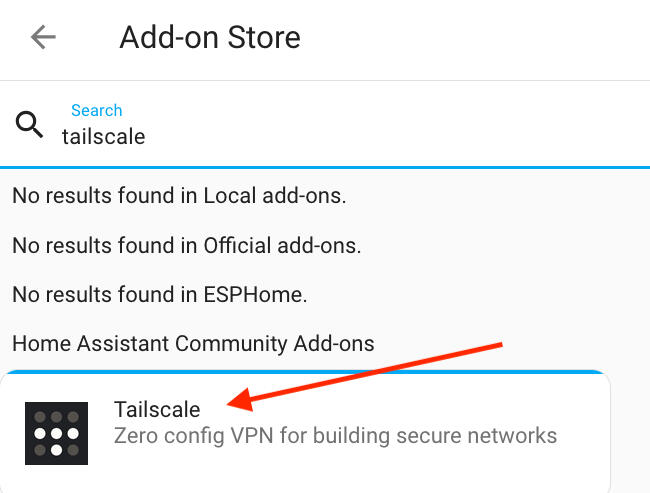Click the No results in ESPHome message
650x493 pixels.
click(159, 294)
